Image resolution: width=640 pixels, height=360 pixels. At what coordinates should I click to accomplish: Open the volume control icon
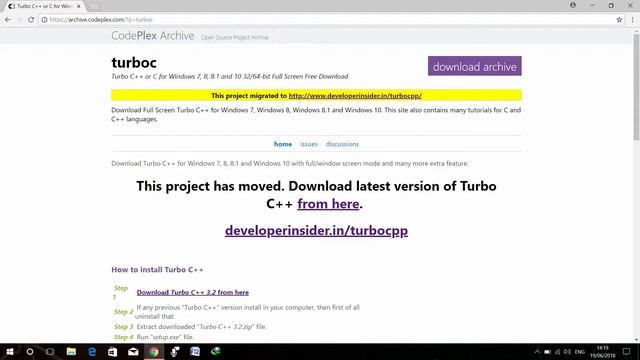coord(567,351)
